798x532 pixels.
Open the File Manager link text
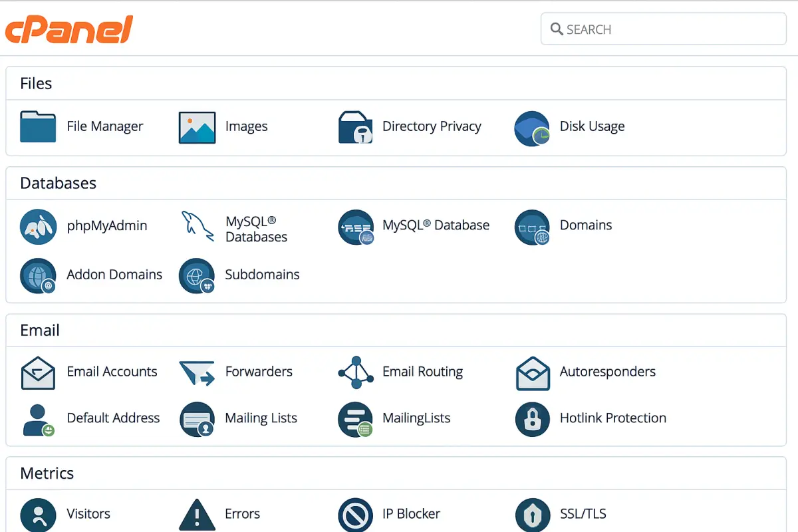[105, 126]
